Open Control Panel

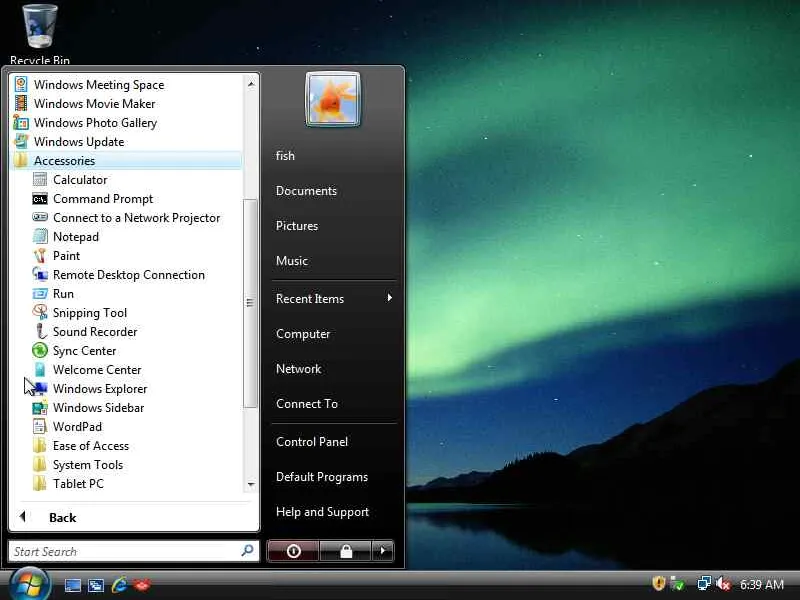(x=312, y=442)
